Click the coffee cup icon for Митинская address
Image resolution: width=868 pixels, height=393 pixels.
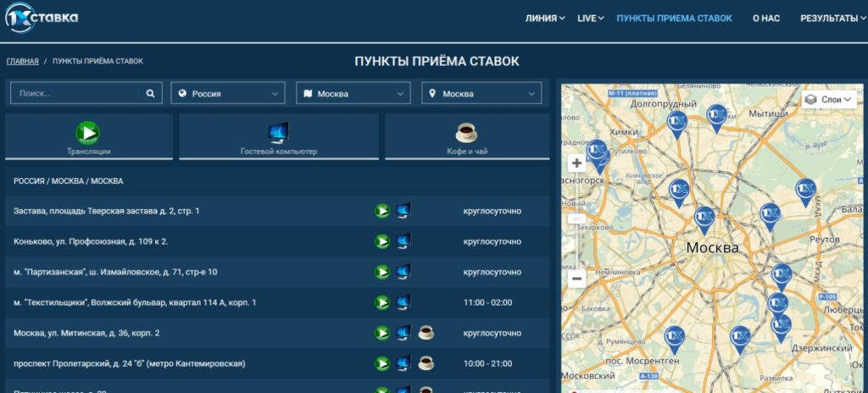(x=426, y=333)
